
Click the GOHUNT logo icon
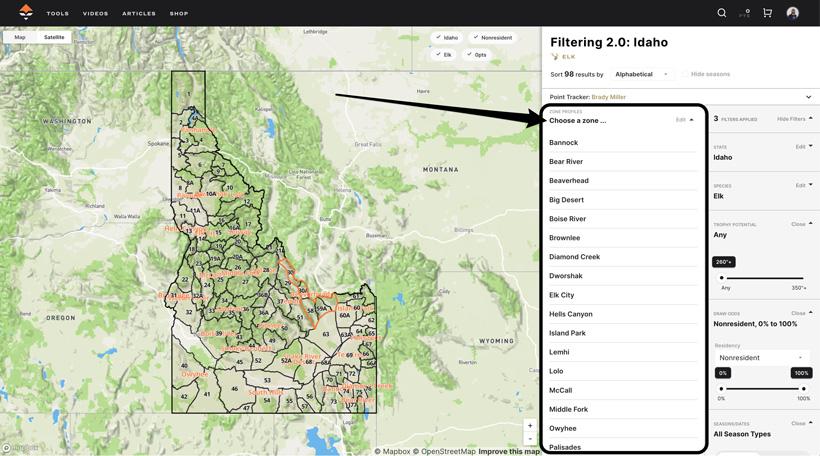coord(25,12)
